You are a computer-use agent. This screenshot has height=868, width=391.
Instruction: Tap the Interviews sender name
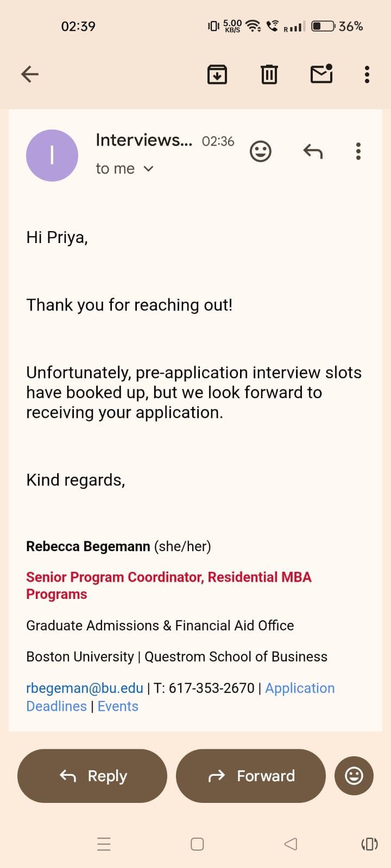click(x=144, y=140)
